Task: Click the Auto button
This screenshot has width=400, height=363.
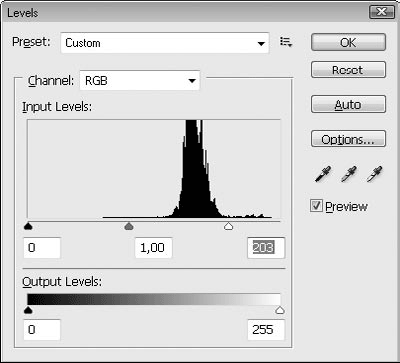Action: (x=348, y=104)
